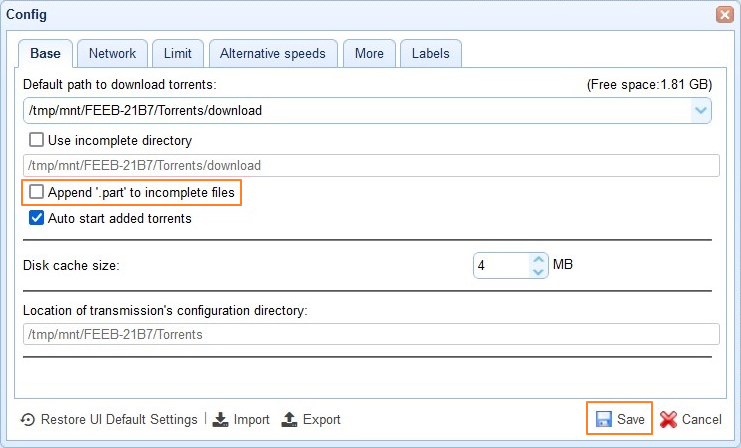Expand the default download path dropdown
Viewport: 741px width, 448px height.
(x=701, y=110)
